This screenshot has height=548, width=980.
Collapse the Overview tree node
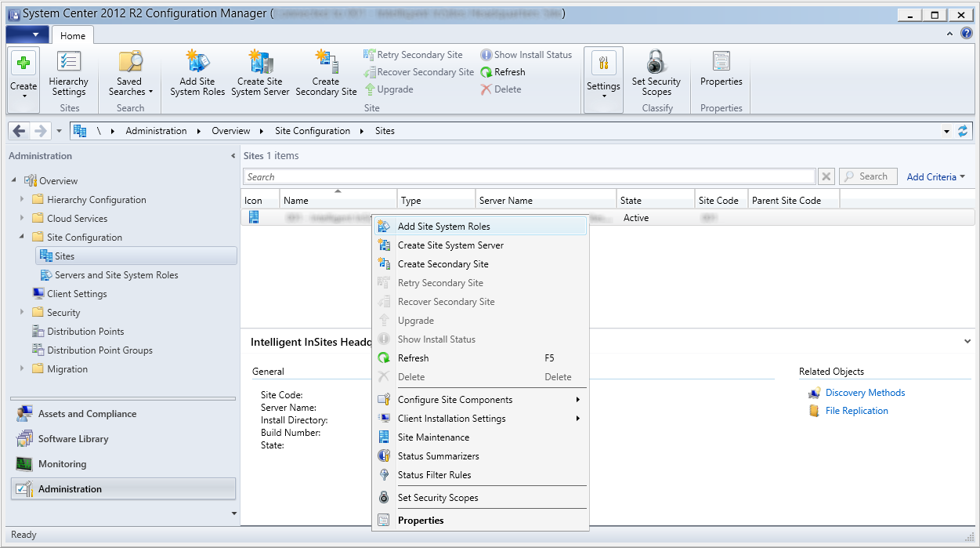(16, 180)
